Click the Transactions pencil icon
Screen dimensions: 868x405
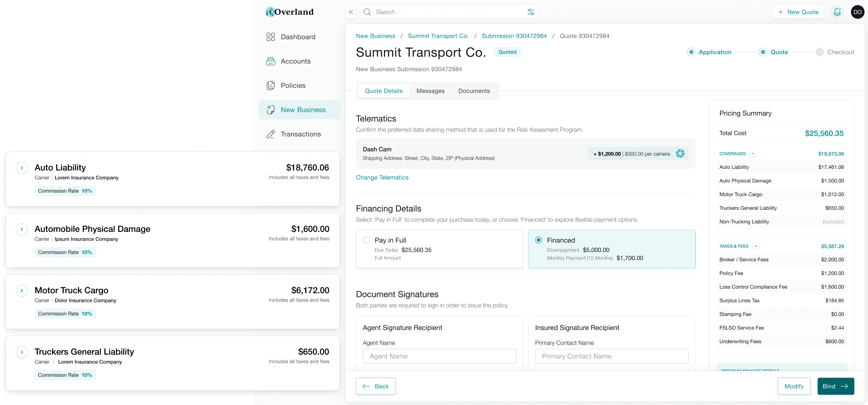coord(270,134)
